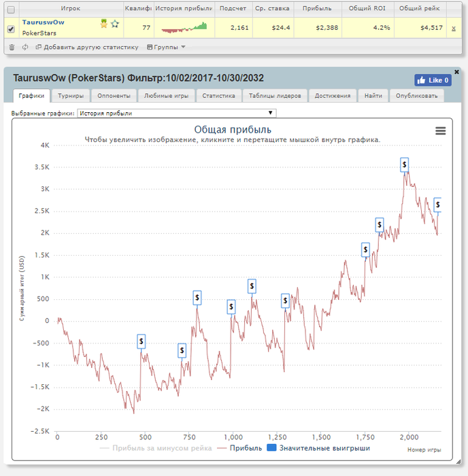468x476 pixels.
Task: Uncheck the TauruswOw row checkbox
Action: (x=10, y=29)
